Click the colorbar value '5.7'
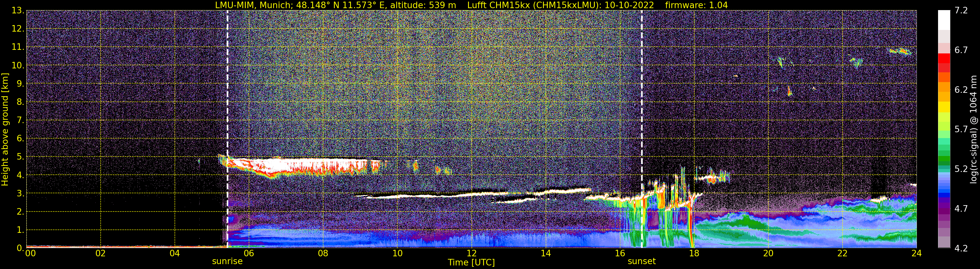Viewport: 980px width, 269px height. (961, 130)
